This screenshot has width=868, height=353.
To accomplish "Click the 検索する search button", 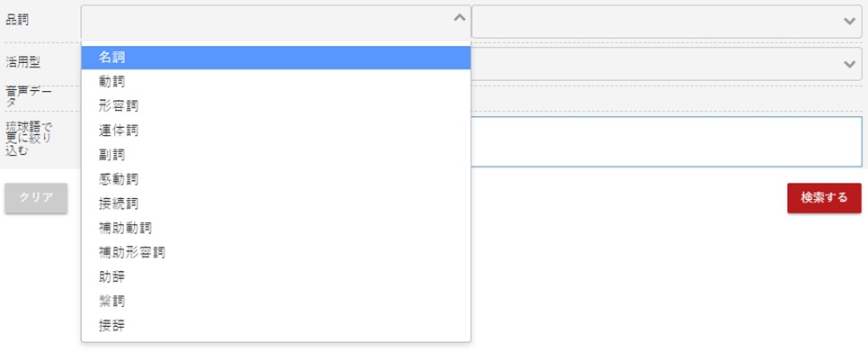I will click(x=824, y=198).
